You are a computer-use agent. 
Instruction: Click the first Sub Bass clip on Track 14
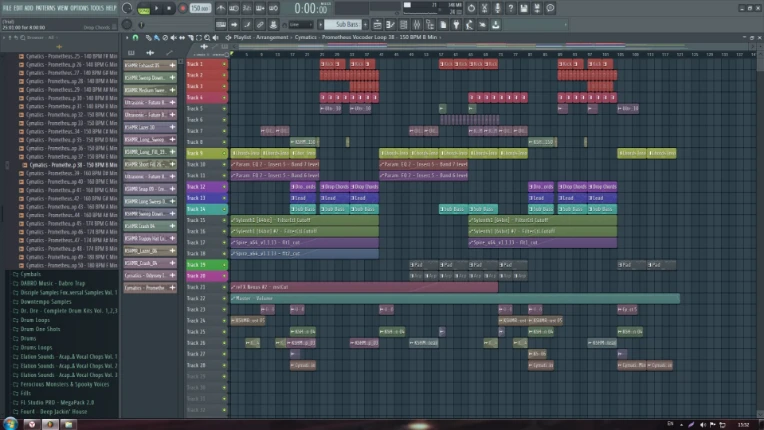(305, 209)
